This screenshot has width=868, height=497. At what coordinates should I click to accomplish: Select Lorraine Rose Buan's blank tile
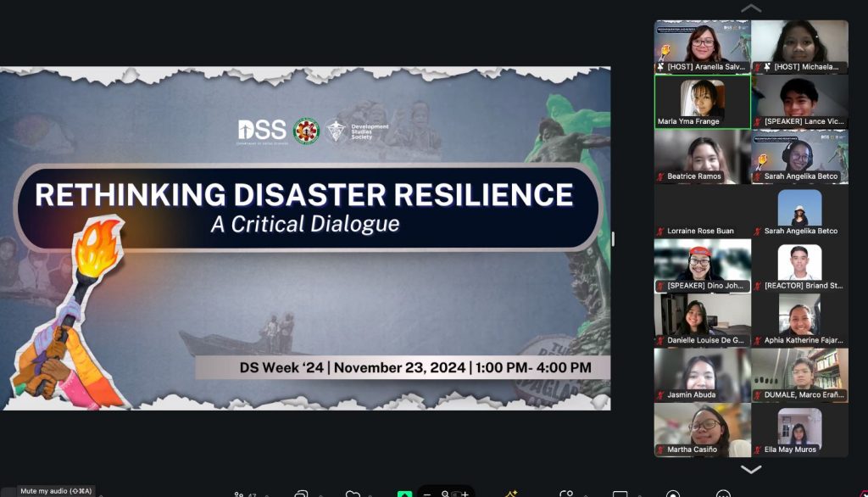tap(703, 211)
